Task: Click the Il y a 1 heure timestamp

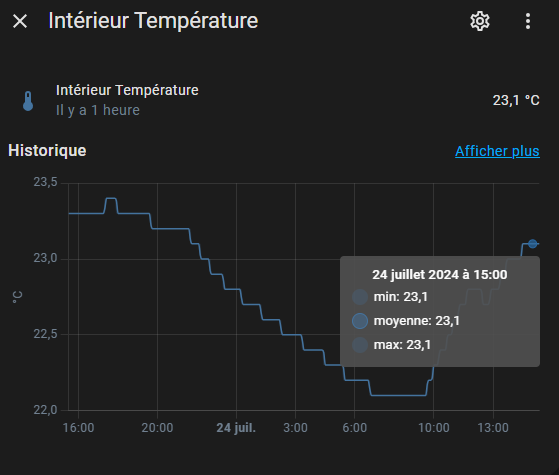Action: click(98, 110)
